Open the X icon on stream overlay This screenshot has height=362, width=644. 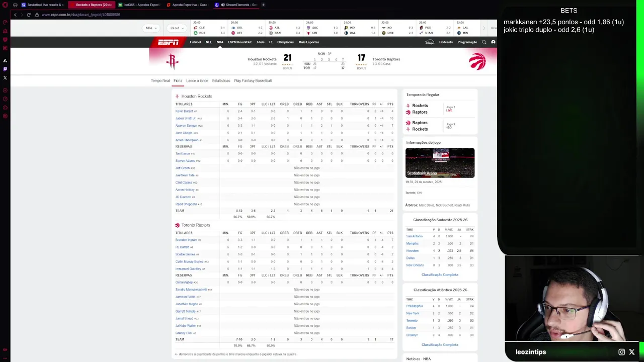[x=632, y=352]
